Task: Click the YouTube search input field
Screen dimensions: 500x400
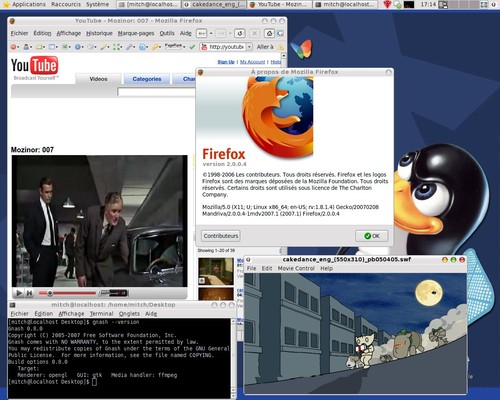Action: pos(157,92)
